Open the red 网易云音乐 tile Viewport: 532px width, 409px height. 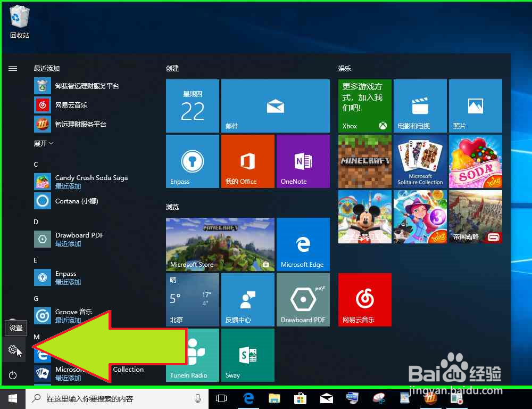365,300
